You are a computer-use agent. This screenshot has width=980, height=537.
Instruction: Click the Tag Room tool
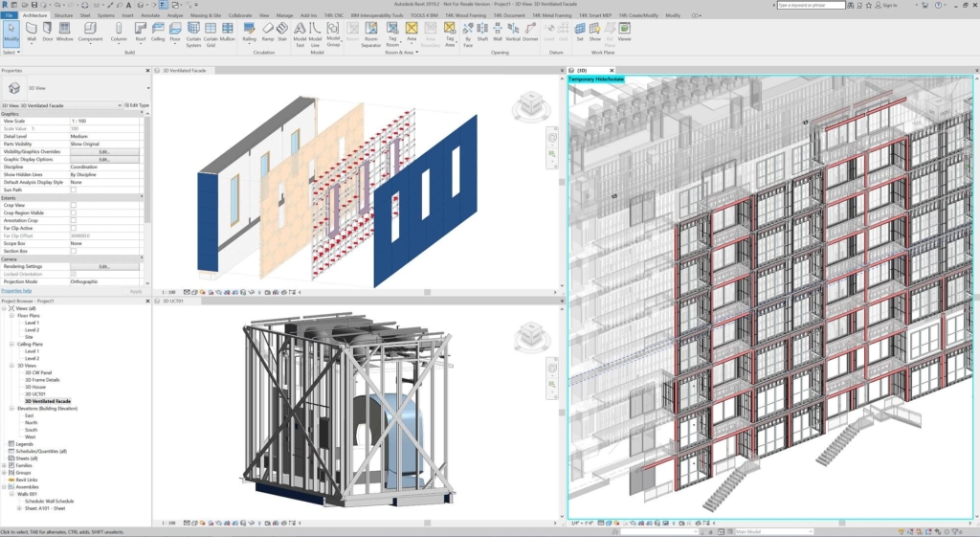(x=391, y=34)
